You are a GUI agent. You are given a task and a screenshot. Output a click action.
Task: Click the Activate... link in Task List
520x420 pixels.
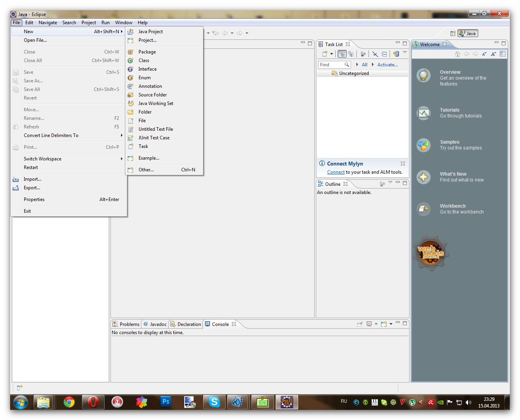[x=387, y=65]
